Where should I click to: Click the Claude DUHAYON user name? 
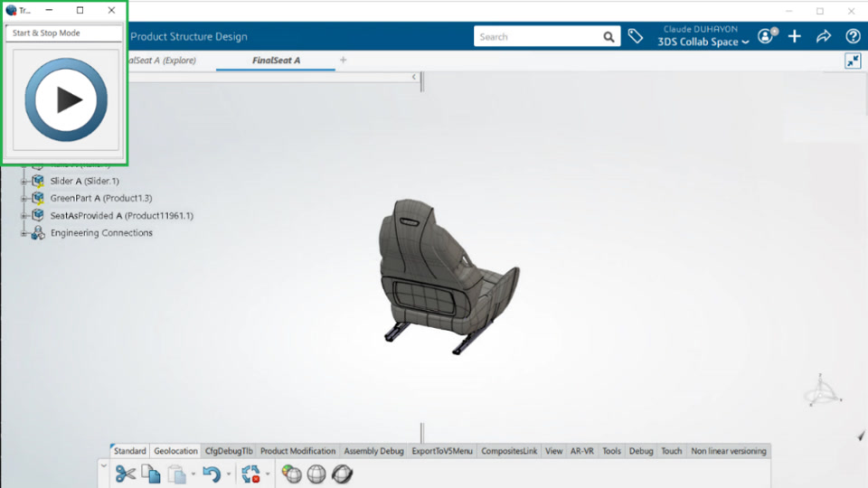tap(700, 29)
